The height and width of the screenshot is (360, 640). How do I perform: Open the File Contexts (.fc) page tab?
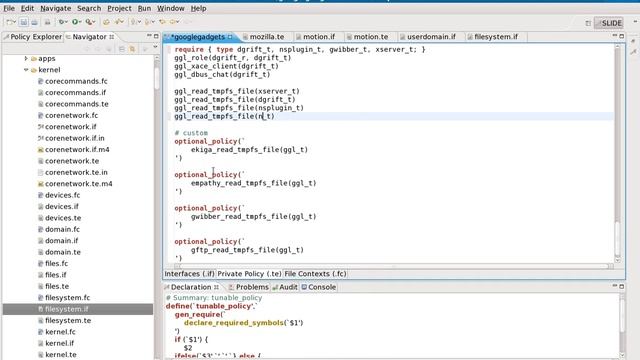coord(315,274)
